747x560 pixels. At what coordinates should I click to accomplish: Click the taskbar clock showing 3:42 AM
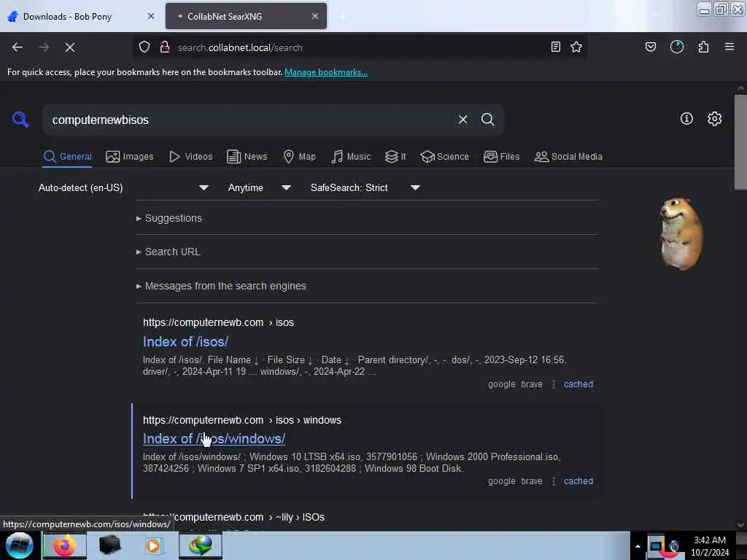tap(709, 546)
